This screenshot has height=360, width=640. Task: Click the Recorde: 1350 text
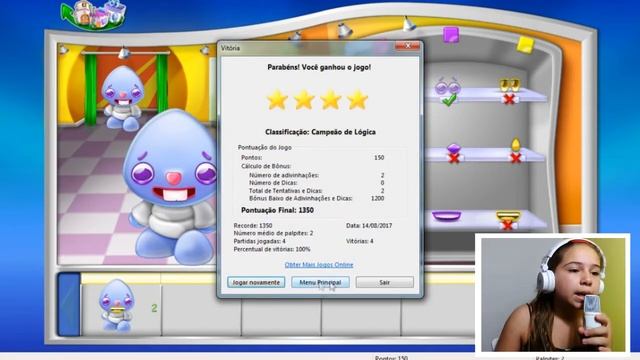pos(253,225)
